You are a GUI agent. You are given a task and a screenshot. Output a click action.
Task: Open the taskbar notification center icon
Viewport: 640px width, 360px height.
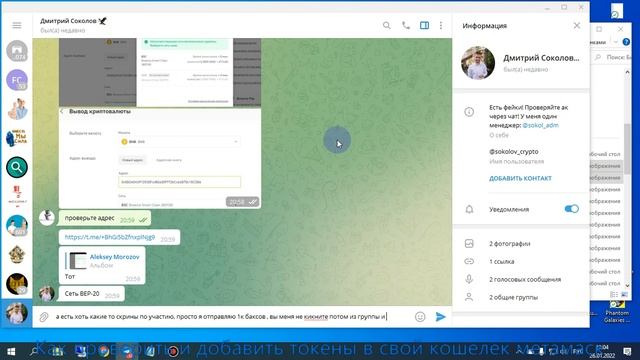click(628, 351)
